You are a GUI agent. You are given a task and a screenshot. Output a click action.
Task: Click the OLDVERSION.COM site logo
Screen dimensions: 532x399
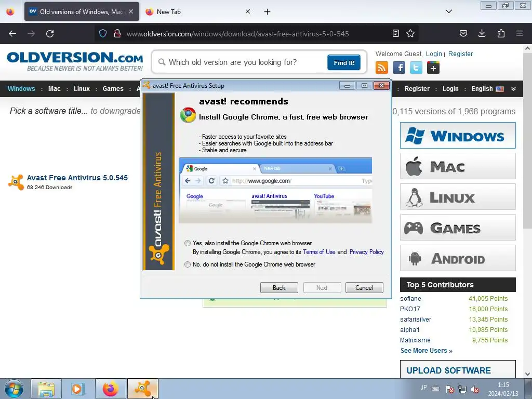(x=75, y=61)
